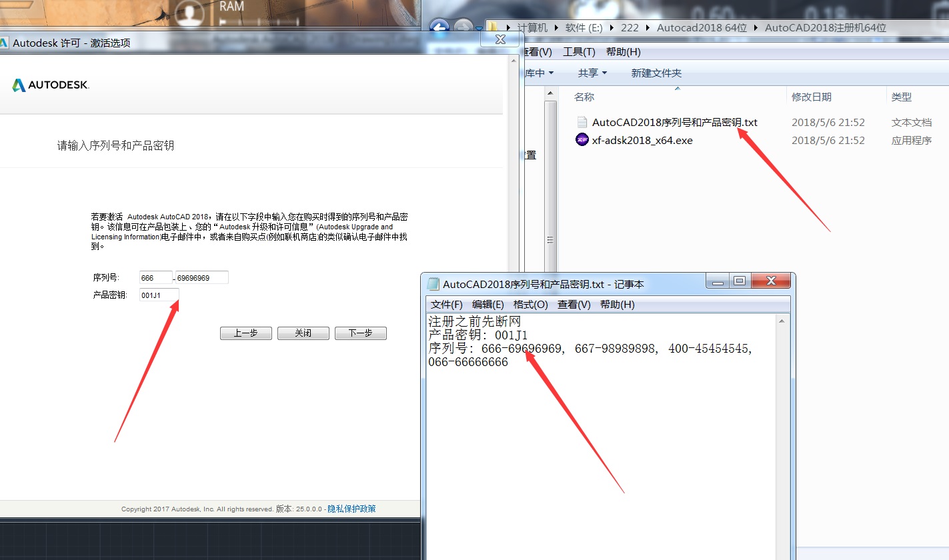Click the serial number field containing 69696969
The height and width of the screenshot is (560, 949).
point(202,277)
